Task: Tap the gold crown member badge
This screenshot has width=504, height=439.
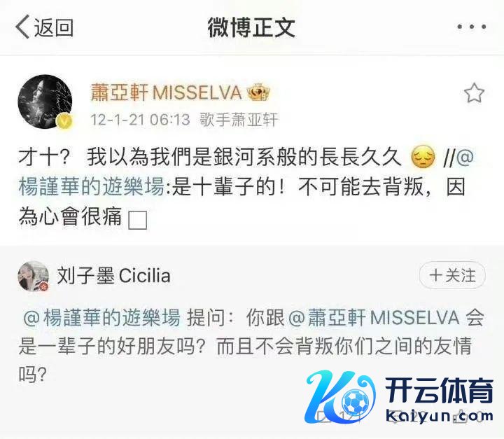Action: [259, 92]
